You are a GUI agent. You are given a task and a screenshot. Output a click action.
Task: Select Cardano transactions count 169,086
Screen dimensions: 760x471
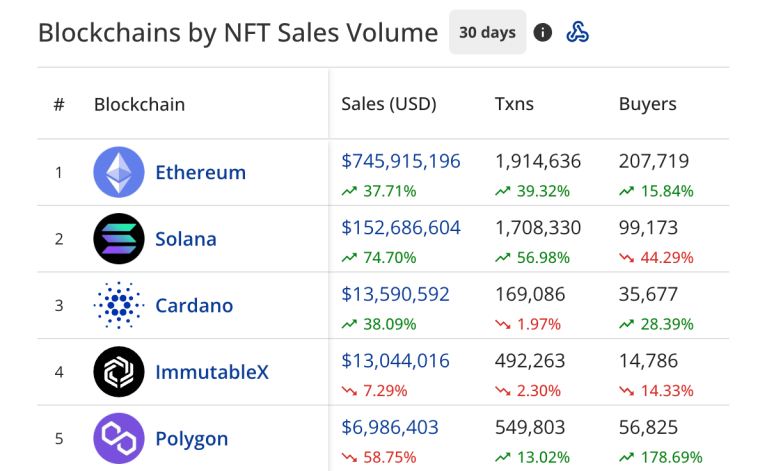click(x=530, y=294)
